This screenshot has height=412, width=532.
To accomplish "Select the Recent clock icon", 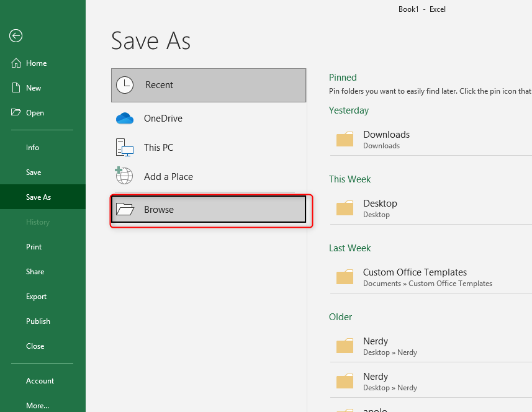I will point(124,85).
